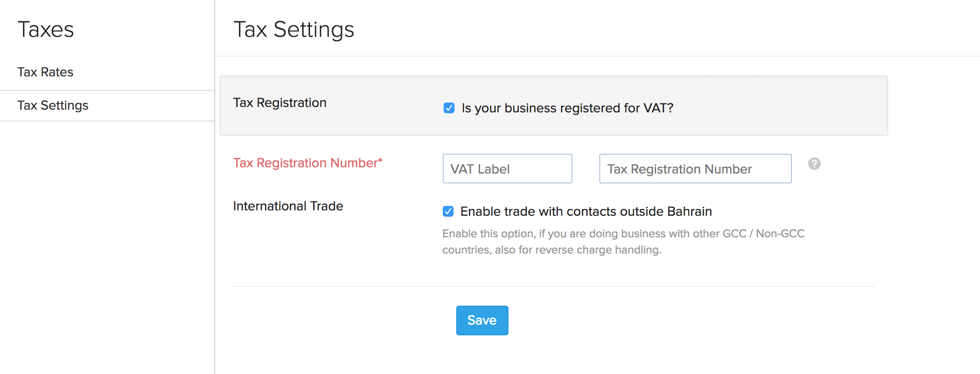980x374 pixels.
Task: Click the required Tax Registration Number label
Action: (x=307, y=163)
